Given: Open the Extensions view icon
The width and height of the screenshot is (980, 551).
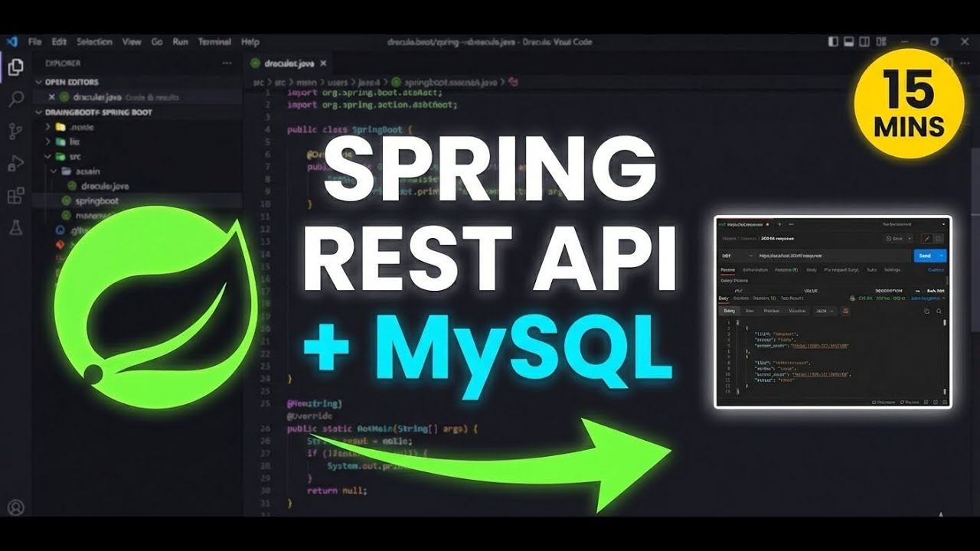Looking at the screenshot, I should pos(15,196).
